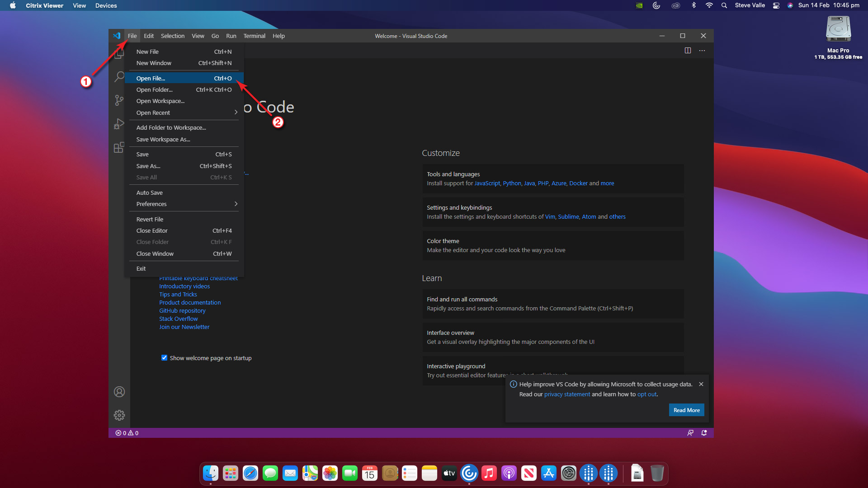Open Run and Debug view icon
868x488 pixels.
[x=119, y=124]
